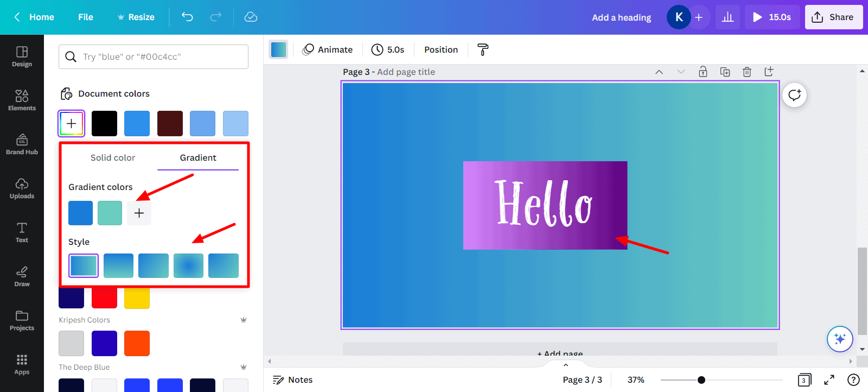This screenshot has width=868, height=392.
Task: Select the first linear gradient style
Action: 84,265
